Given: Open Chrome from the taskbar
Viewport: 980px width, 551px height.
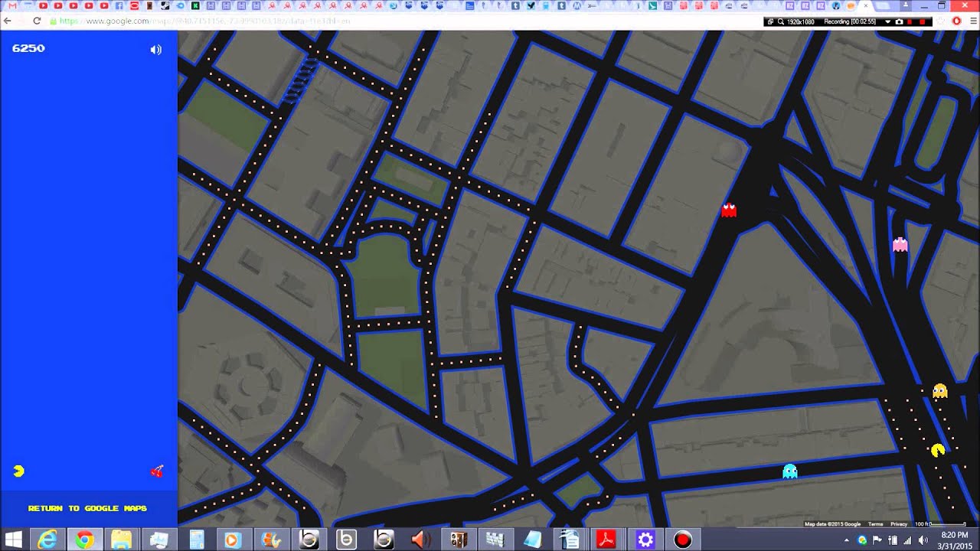Looking at the screenshot, I should click(x=84, y=540).
